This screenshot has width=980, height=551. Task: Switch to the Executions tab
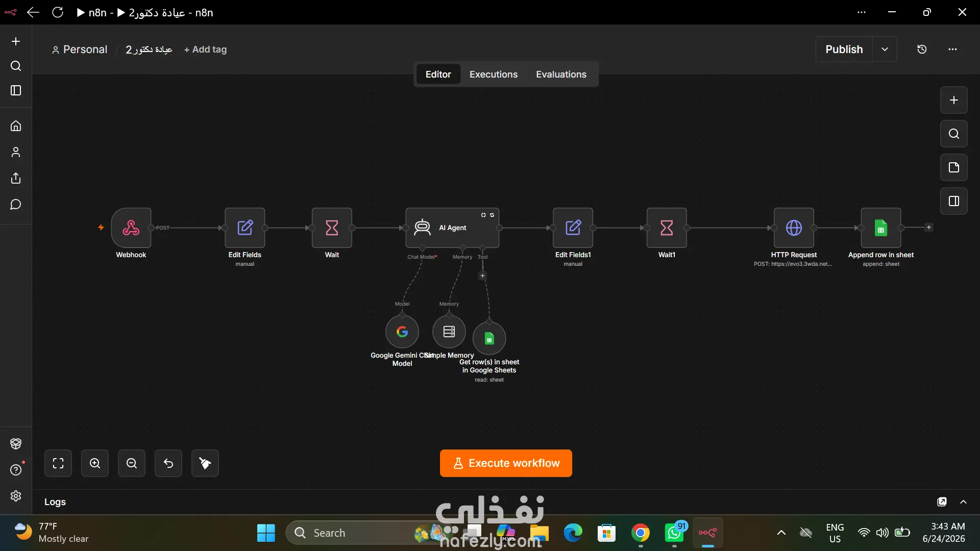(494, 74)
